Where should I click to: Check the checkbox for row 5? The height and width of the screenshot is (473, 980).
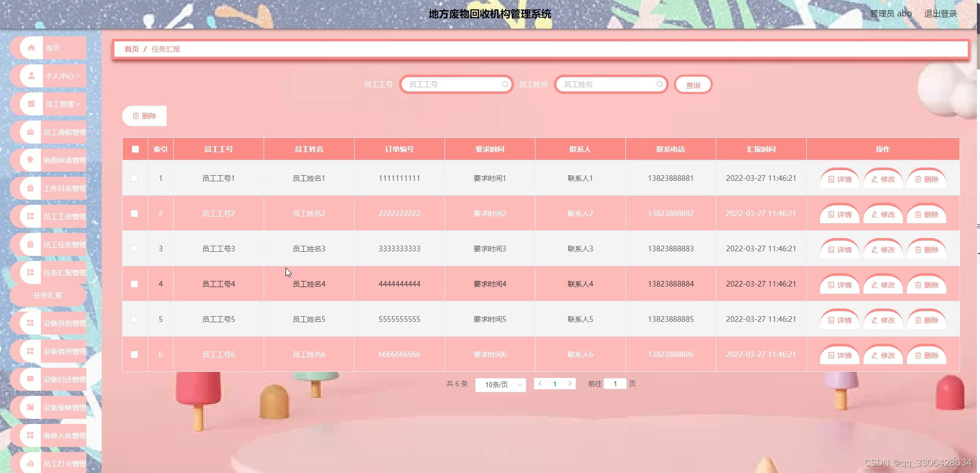click(134, 319)
